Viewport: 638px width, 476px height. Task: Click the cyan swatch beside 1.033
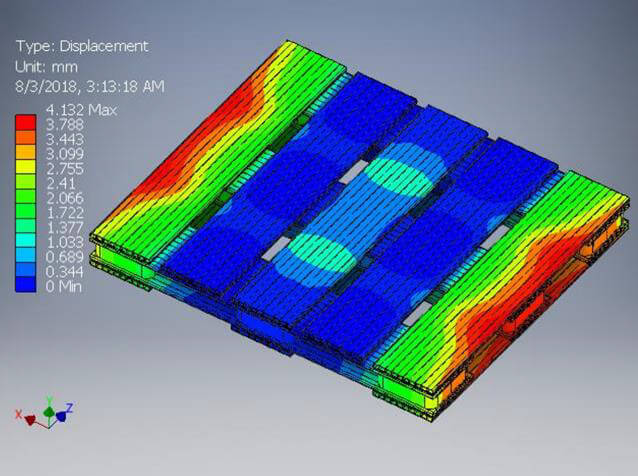pos(26,240)
